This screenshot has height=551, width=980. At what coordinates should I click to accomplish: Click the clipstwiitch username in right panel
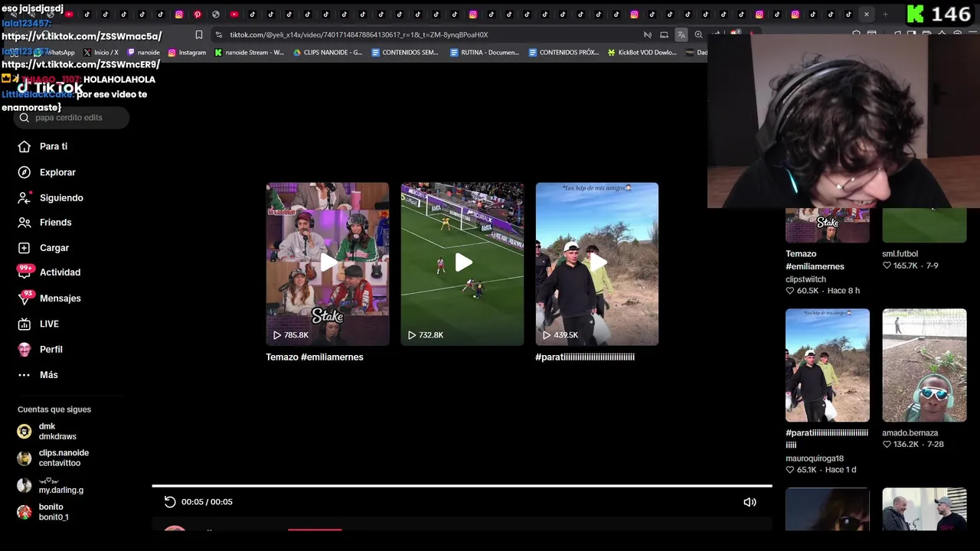pos(805,280)
